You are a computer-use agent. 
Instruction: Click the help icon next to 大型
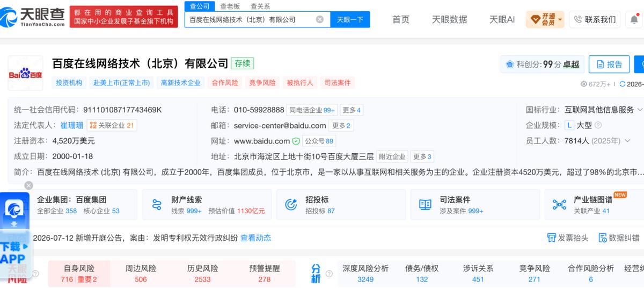tap(598, 125)
